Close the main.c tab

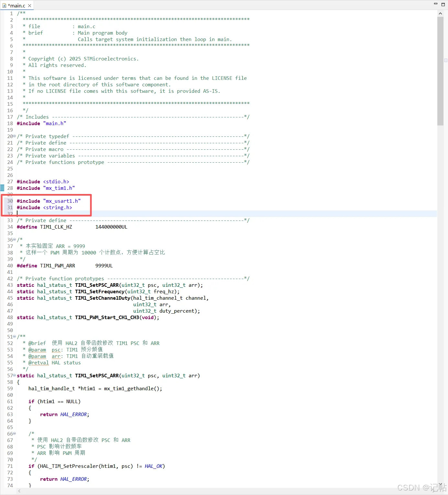pyautogui.click(x=30, y=5)
